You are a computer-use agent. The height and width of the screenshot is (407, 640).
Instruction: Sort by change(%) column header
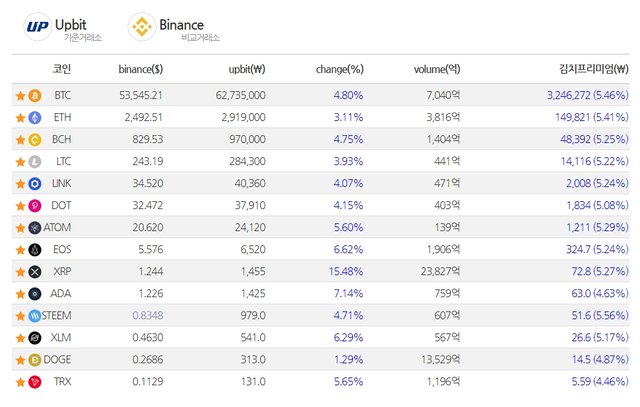coord(340,69)
